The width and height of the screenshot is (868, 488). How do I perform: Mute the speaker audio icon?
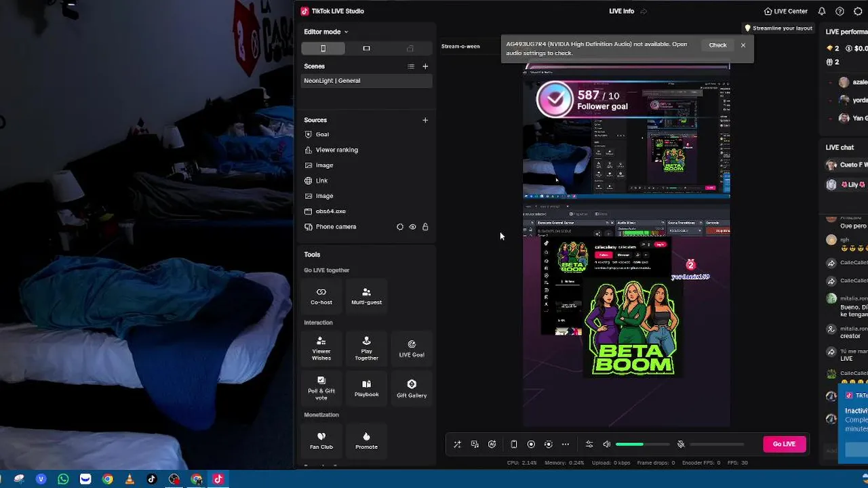pos(607,445)
